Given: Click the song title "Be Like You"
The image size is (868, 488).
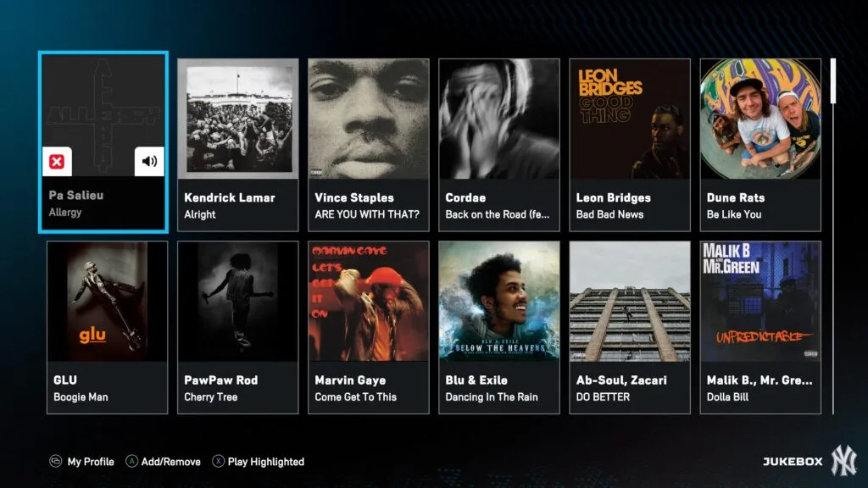Looking at the screenshot, I should [734, 214].
